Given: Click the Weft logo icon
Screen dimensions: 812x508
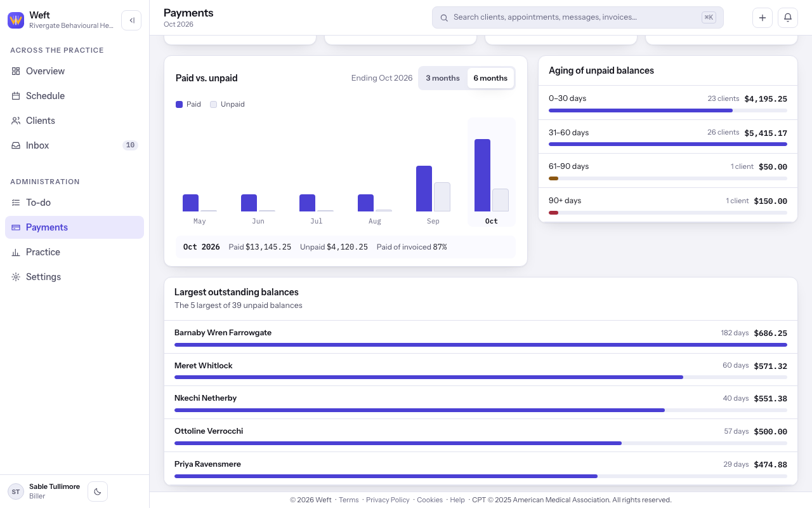Looking at the screenshot, I should tap(16, 20).
